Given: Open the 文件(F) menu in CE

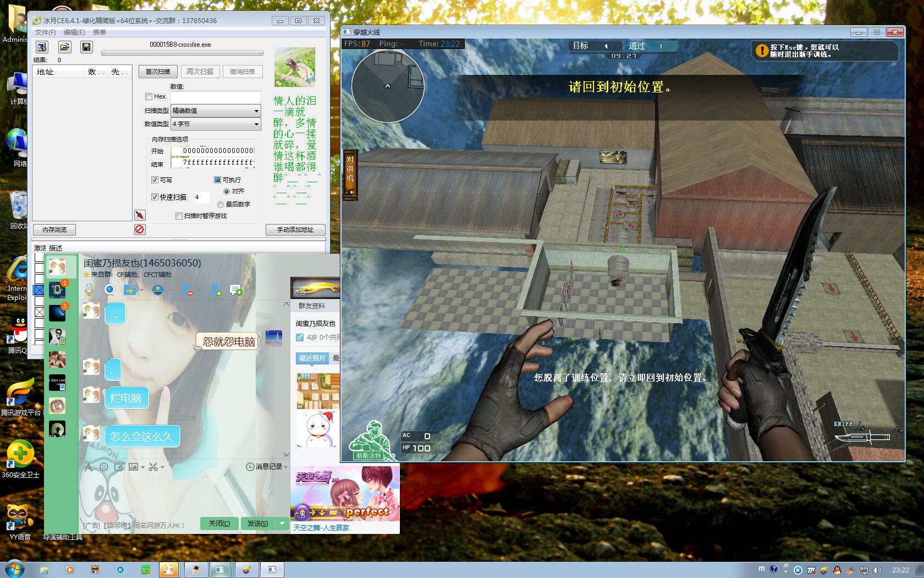Looking at the screenshot, I should coord(46,32).
